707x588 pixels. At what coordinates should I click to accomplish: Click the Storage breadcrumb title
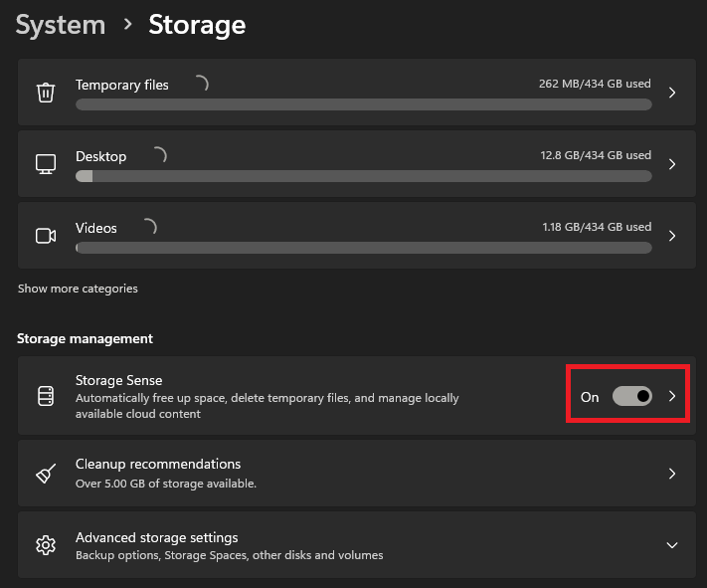point(197,24)
